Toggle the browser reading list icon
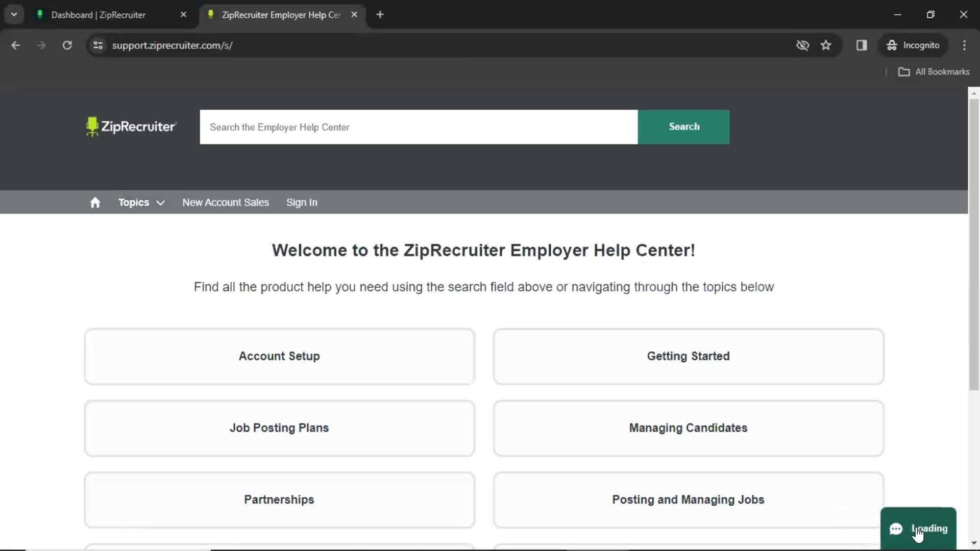This screenshot has height=551, width=980. click(x=862, y=45)
